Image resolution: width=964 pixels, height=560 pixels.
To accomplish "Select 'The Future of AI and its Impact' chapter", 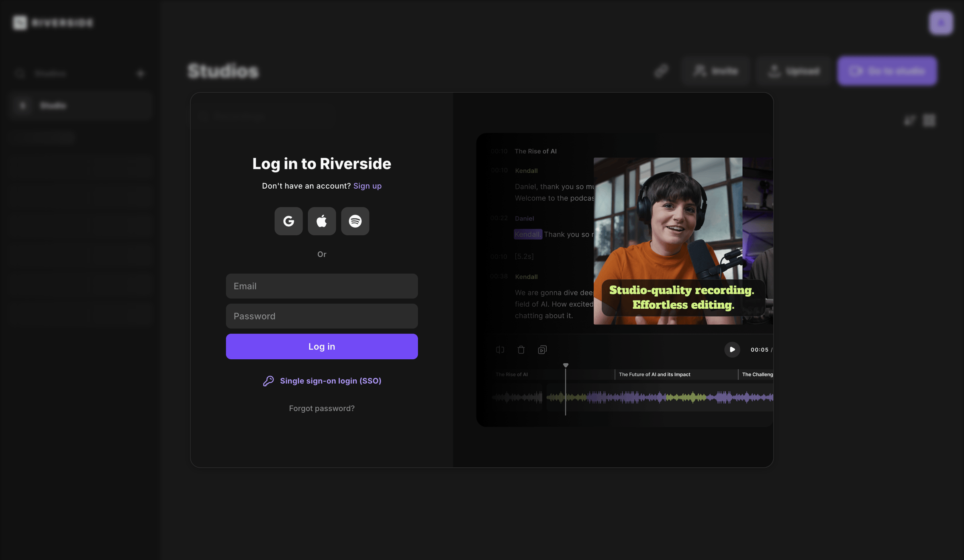I will (655, 375).
